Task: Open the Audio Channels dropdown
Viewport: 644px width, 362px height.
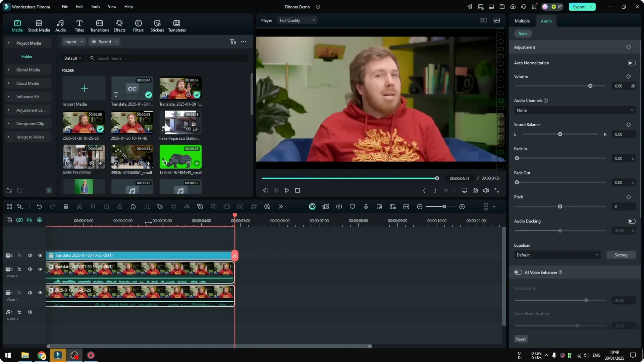Action: [574, 110]
